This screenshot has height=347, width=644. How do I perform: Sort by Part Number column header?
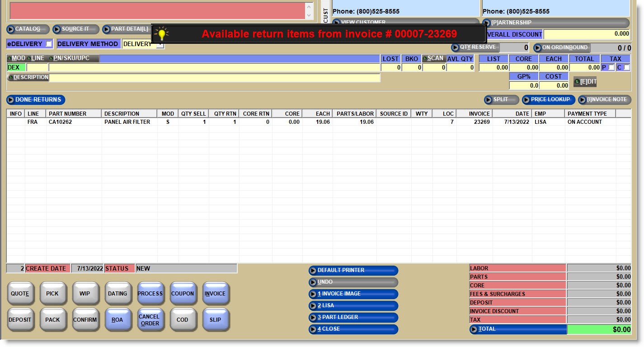74,114
